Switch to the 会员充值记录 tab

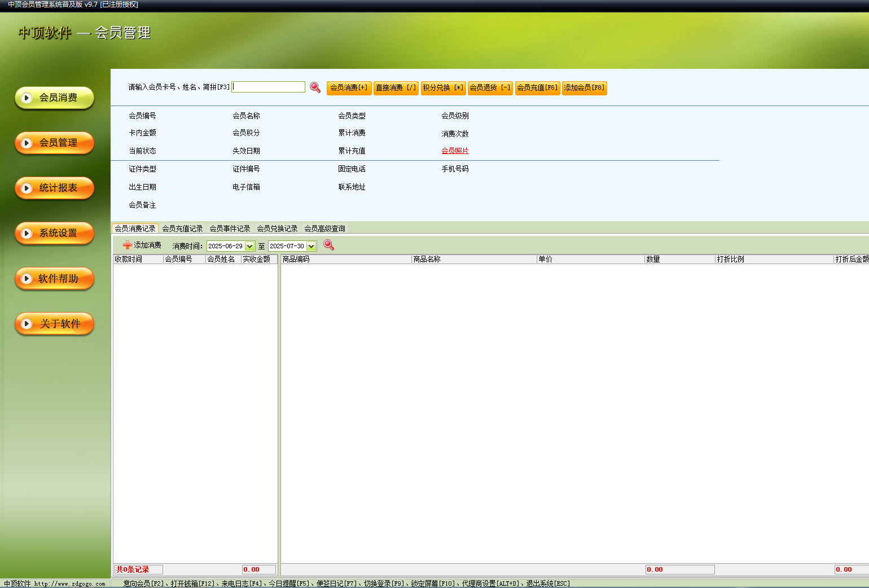click(182, 229)
